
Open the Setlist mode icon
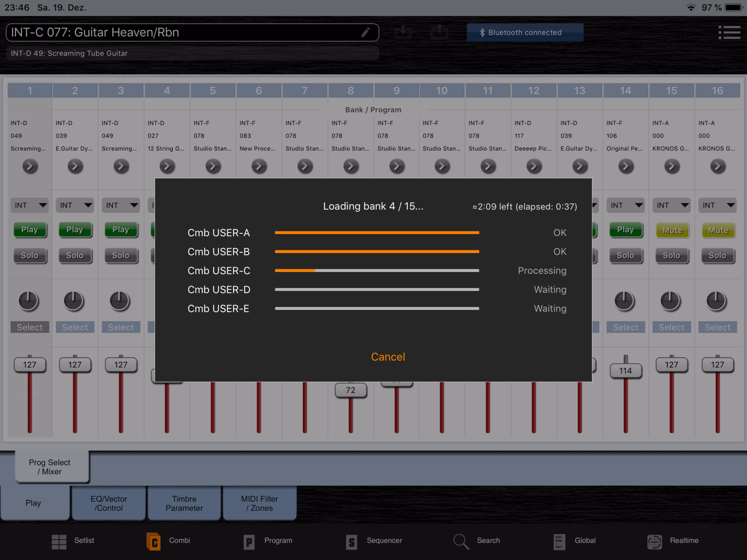point(59,541)
